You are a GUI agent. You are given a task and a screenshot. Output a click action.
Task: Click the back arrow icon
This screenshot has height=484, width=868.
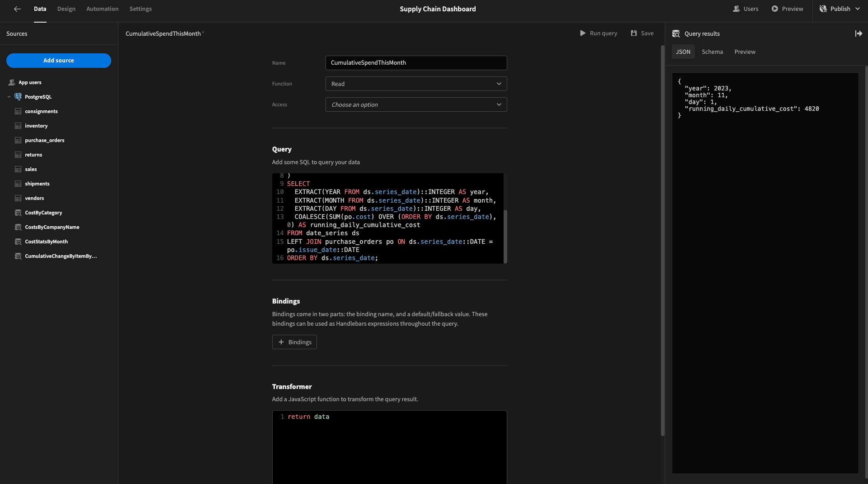(x=17, y=9)
